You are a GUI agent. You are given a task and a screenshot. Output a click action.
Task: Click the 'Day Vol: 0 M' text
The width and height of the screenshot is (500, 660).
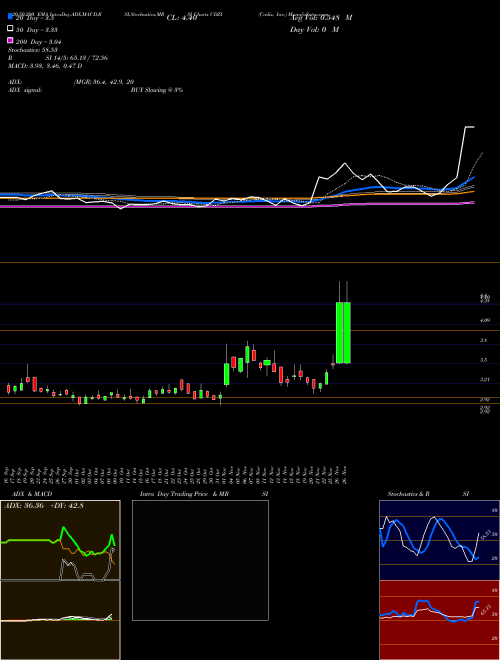(x=314, y=29)
